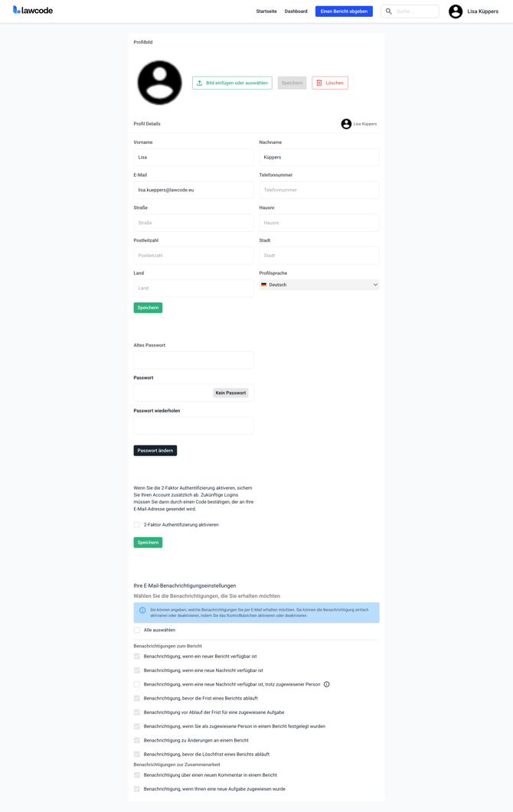
Task: Toggle notification for neuer Bericht verfügbar
Action: 137,657
